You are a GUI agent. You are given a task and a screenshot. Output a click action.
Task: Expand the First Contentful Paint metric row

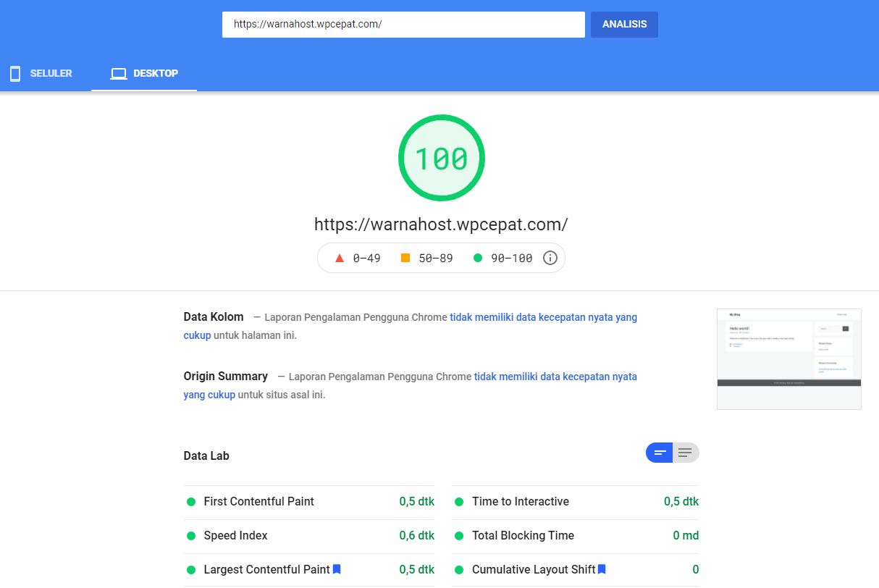click(x=258, y=502)
